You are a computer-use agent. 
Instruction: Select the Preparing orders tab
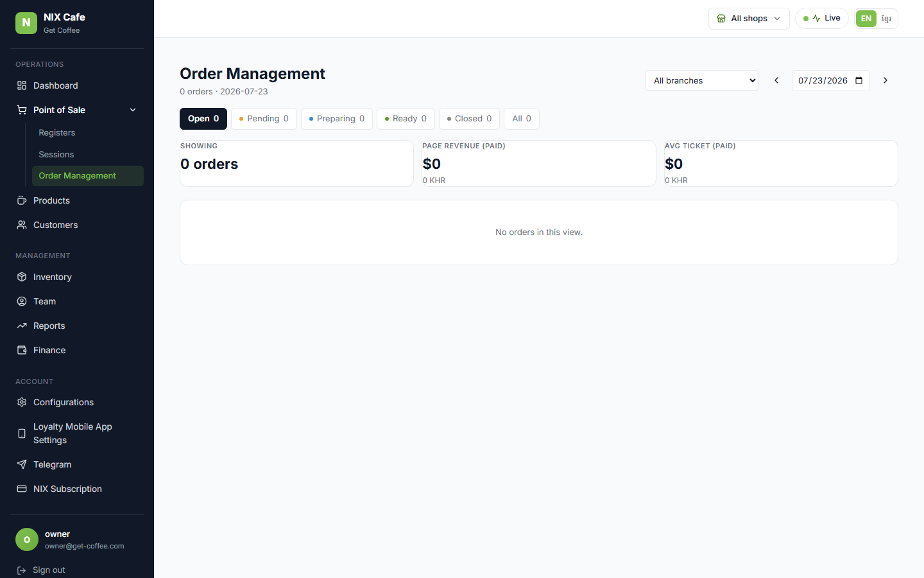coord(337,119)
